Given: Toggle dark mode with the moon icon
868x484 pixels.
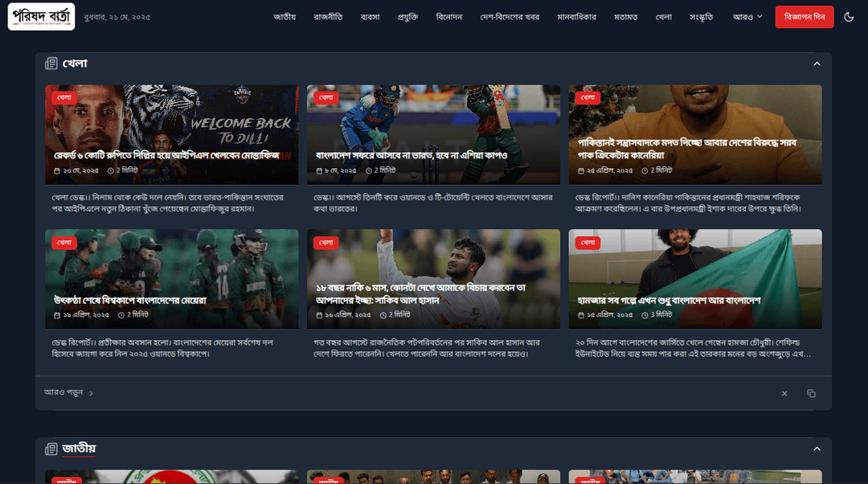Looking at the screenshot, I should [x=850, y=17].
